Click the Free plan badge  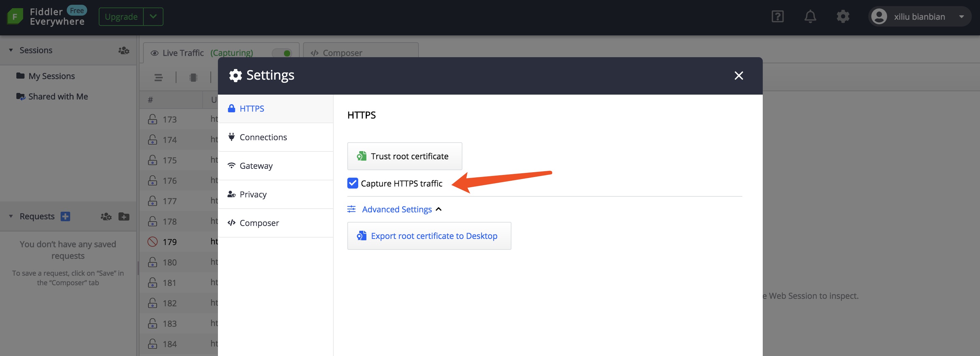77,10
